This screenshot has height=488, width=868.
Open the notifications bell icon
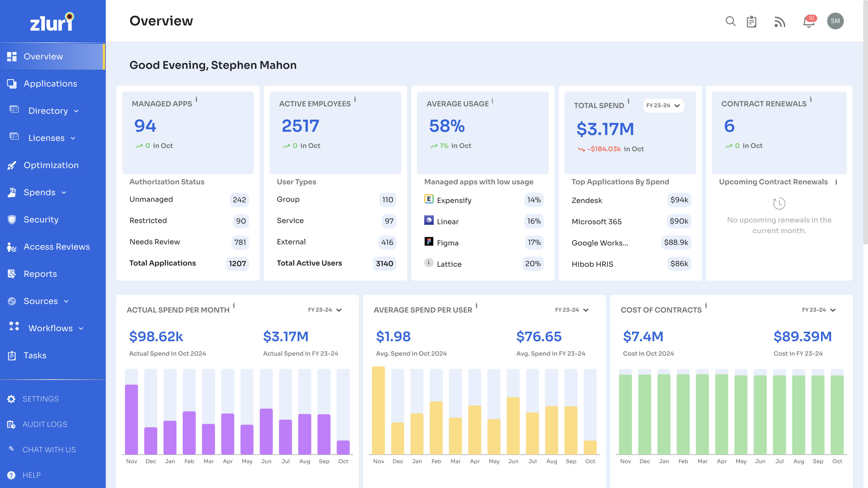coord(808,22)
